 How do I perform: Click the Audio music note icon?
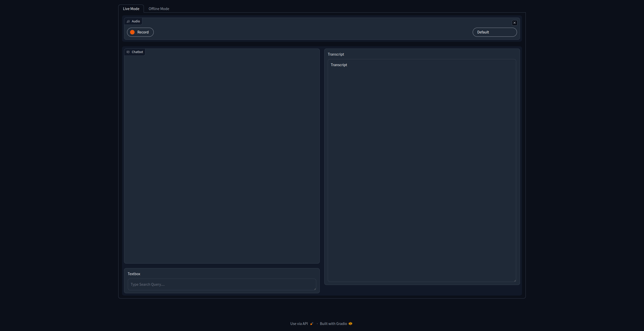click(x=128, y=21)
